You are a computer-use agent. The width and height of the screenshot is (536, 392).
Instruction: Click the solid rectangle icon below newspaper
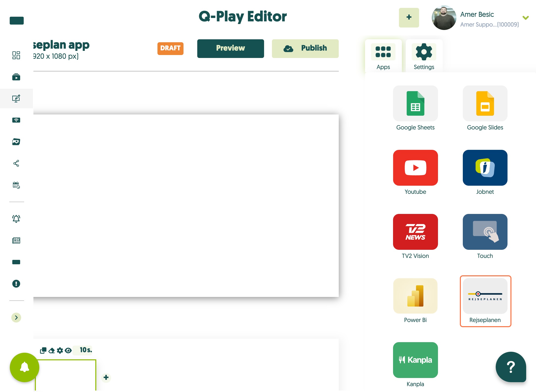tap(16, 262)
